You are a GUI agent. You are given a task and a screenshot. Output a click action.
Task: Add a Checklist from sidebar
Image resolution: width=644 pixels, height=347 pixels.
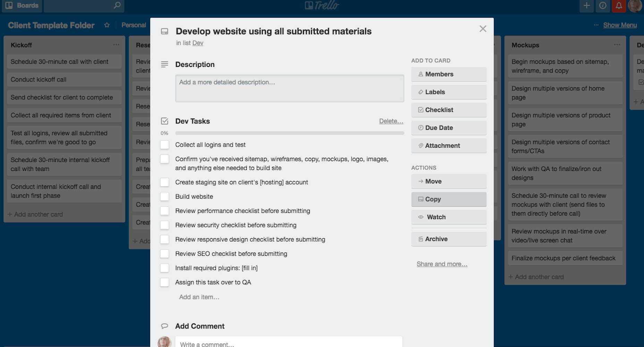pyautogui.click(x=449, y=110)
